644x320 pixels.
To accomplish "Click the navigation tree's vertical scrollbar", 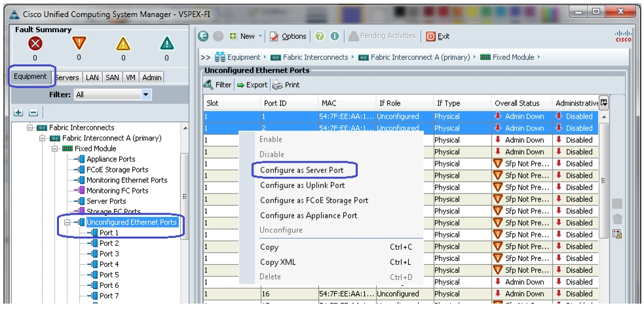I will point(184,197).
